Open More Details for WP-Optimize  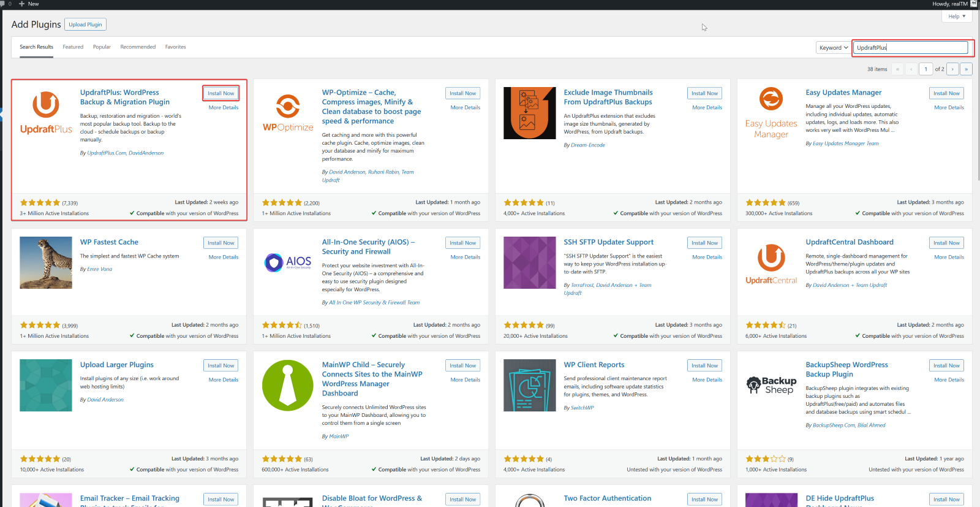tap(466, 107)
